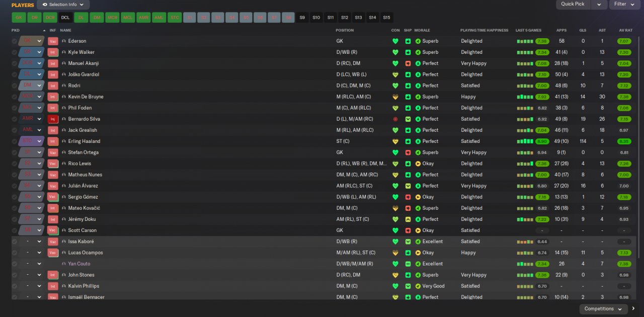Click the red injury condition icon for Bernardo Silva
The image size is (644, 317).
(395, 119)
